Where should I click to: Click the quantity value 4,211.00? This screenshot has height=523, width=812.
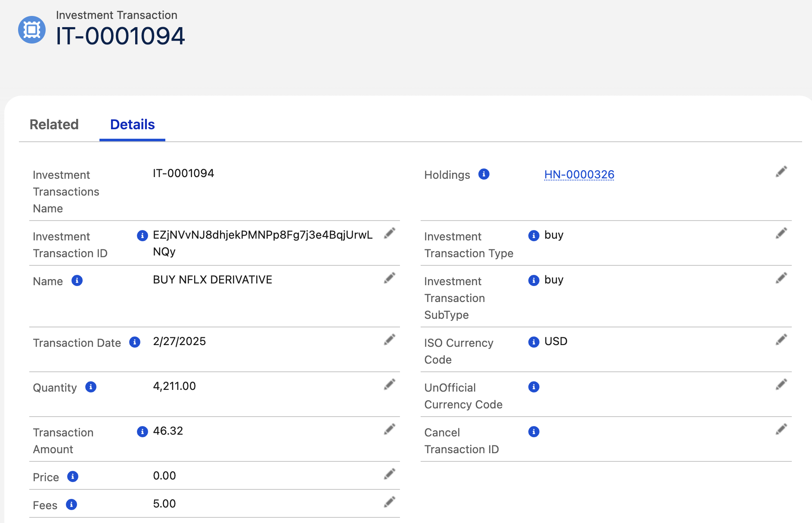coord(174,386)
